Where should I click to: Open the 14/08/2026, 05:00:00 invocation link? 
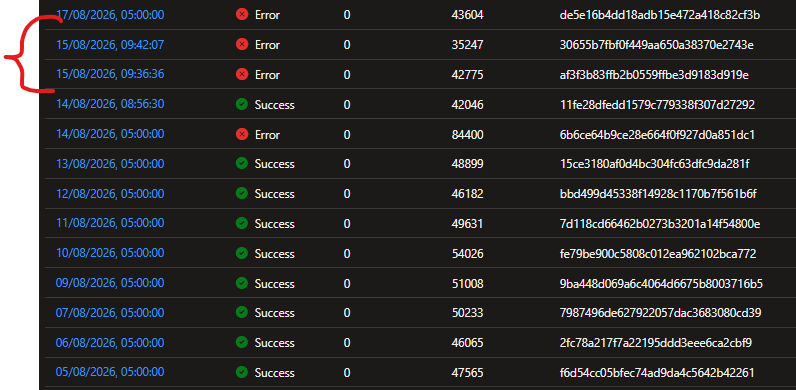tap(110, 134)
